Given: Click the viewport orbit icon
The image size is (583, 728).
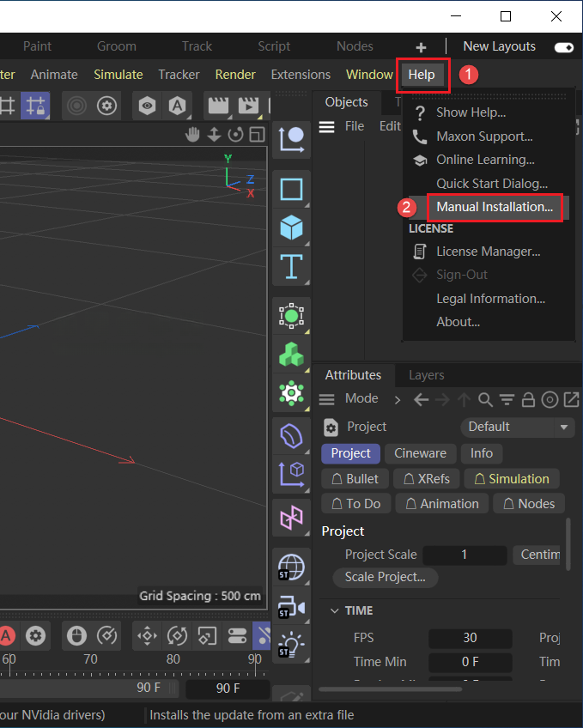Looking at the screenshot, I should click(x=236, y=135).
